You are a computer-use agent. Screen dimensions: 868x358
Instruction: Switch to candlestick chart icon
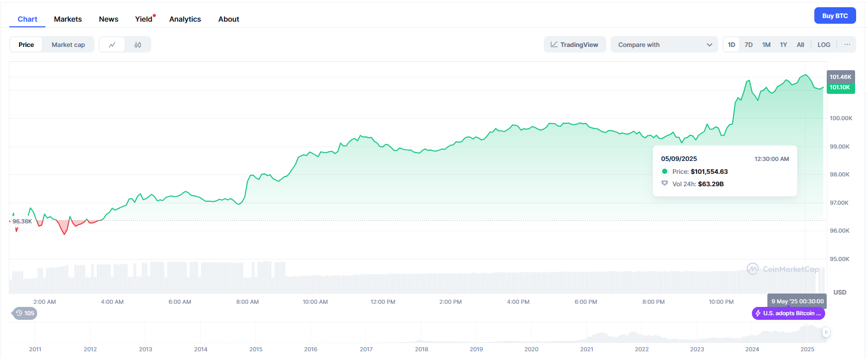(x=138, y=45)
